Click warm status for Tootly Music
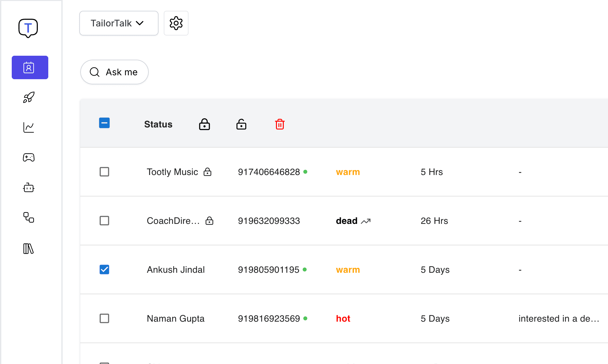 point(348,172)
